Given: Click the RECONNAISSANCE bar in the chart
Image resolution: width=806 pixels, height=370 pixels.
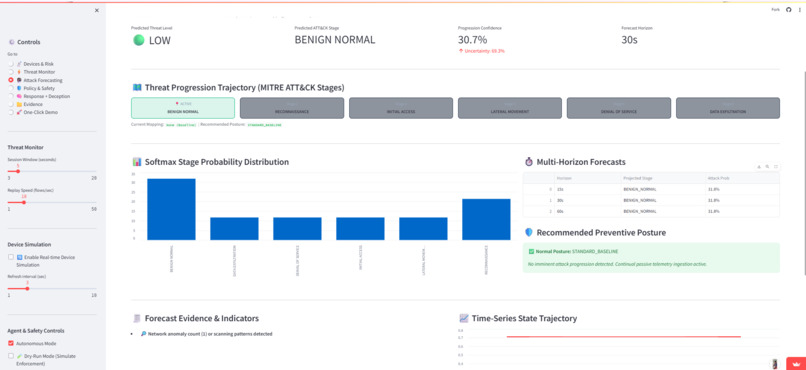Looking at the screenshot, I should point(486,219).
